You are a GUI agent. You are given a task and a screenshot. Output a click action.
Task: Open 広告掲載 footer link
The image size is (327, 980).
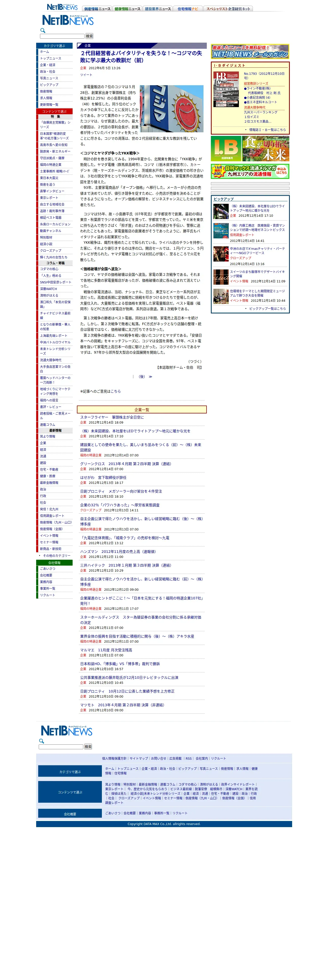pyautogui.click(x=175, y=759)
